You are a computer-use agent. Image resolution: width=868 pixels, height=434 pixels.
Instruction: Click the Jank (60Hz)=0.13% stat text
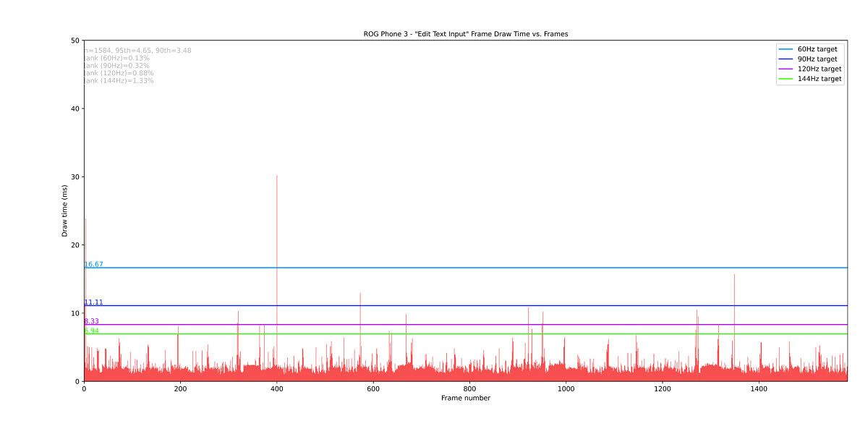click(117, 58)
